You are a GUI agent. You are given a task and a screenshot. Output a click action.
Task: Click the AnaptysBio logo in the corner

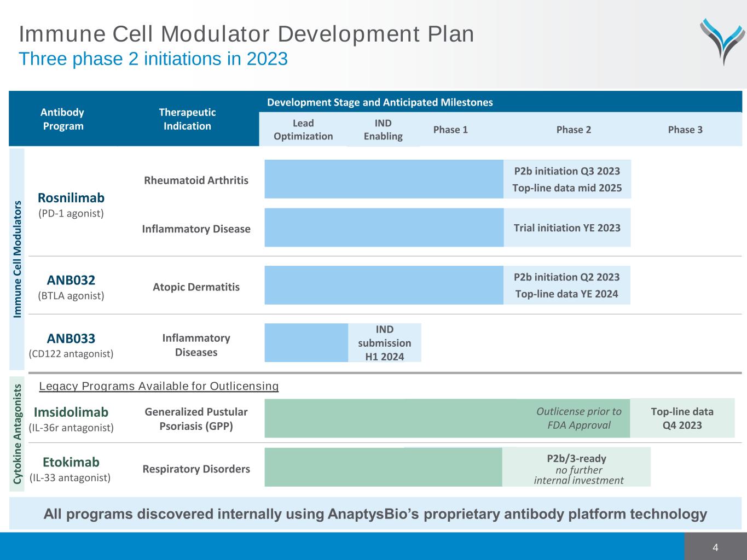pyautogui.click(x=722, y=41)
